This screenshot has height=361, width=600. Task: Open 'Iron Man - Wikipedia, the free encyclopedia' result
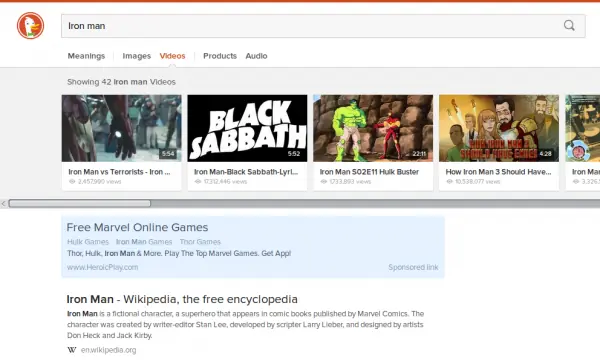click(x=182, y=299)
